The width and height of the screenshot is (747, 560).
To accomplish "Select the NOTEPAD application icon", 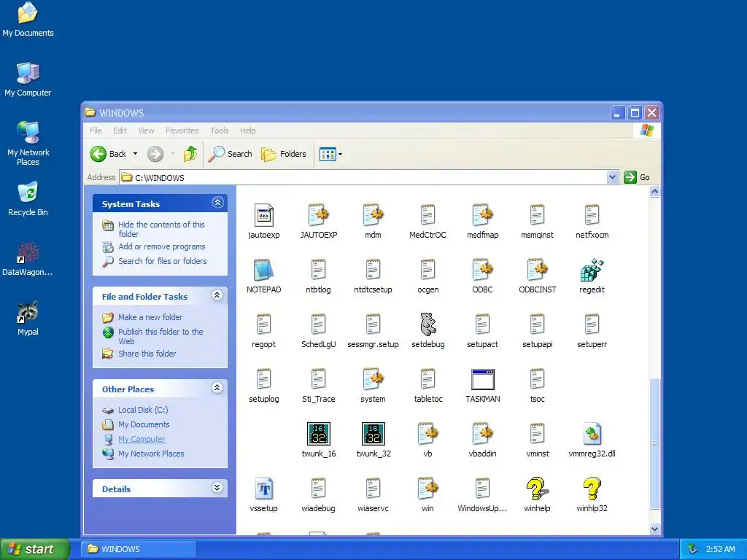I will point(263,270).
